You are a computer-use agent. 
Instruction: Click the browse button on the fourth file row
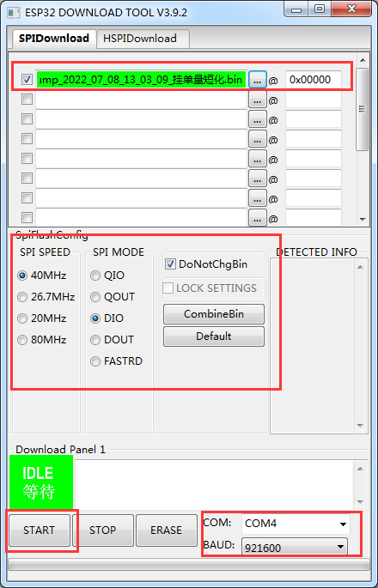[x=257, y=139]
